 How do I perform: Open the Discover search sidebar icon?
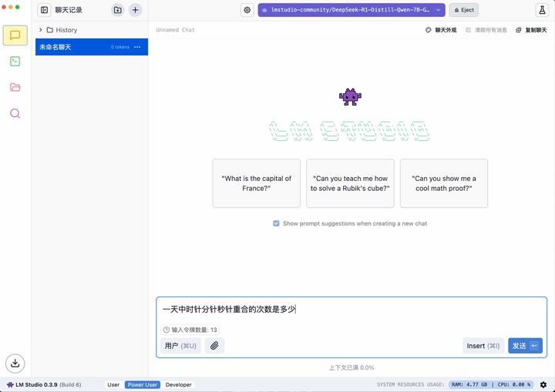click(15, 113)
